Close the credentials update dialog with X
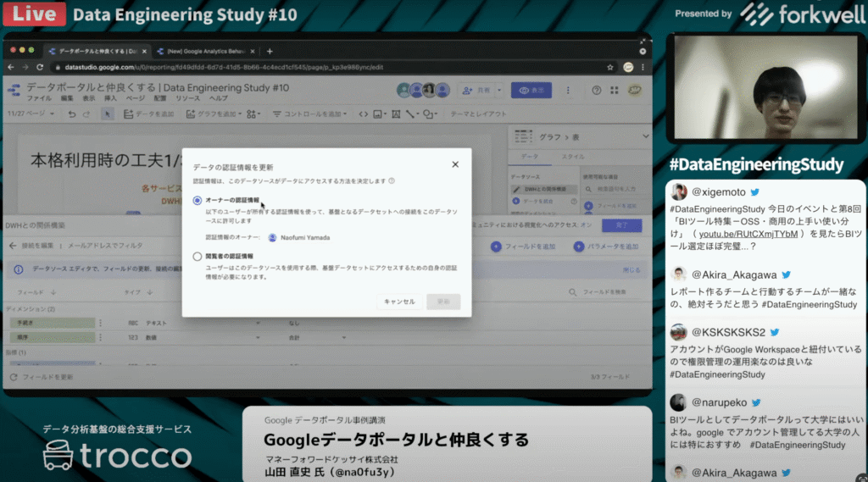 (455, 164)
